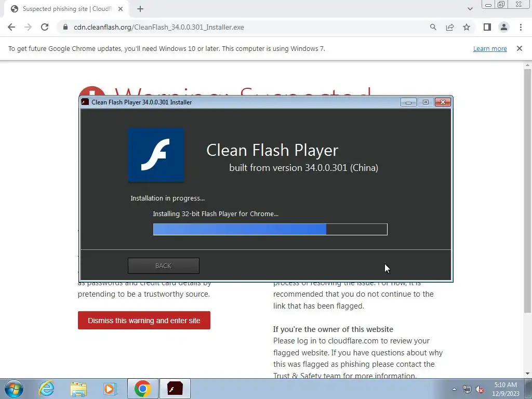This screenshot has width=532, height=399.
Task: Close the Clean Flash Player installer window
Action: coord(443,102)
